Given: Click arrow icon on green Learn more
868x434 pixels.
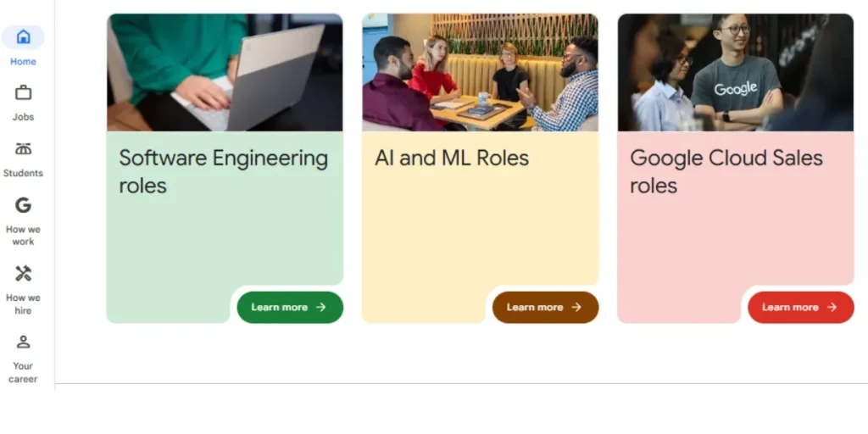Looking at the screenshot, I should (321, 307).
